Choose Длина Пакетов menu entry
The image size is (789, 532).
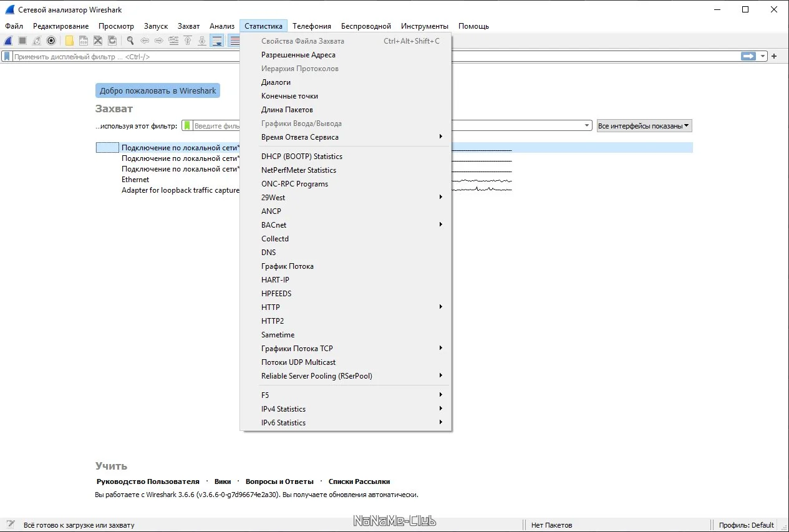(x=346, y=109)
